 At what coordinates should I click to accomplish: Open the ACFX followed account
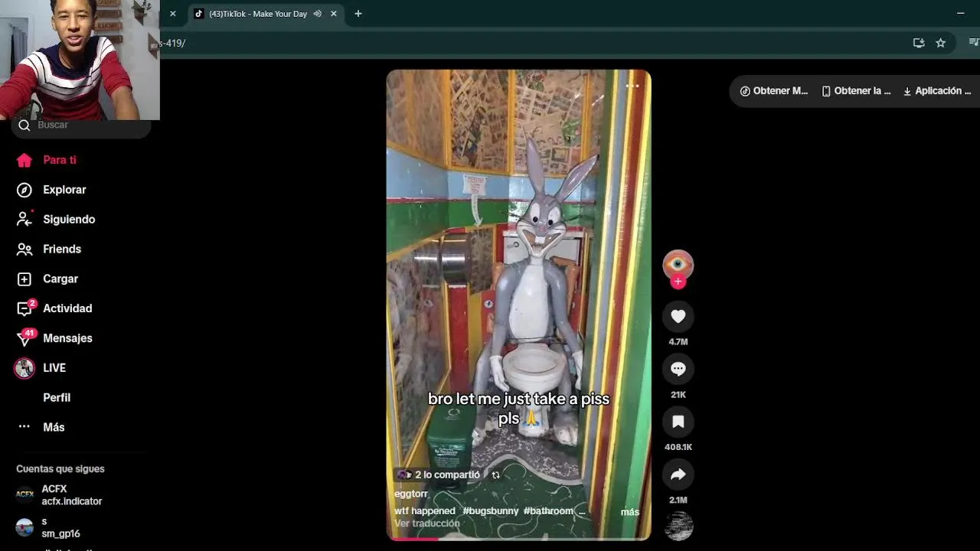[59, 495]
